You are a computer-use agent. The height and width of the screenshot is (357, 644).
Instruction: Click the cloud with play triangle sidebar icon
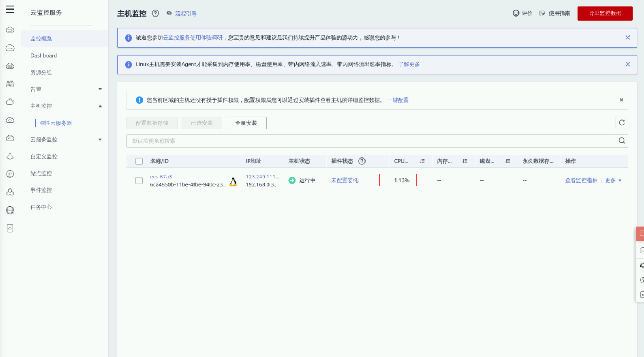click(10, 138)
